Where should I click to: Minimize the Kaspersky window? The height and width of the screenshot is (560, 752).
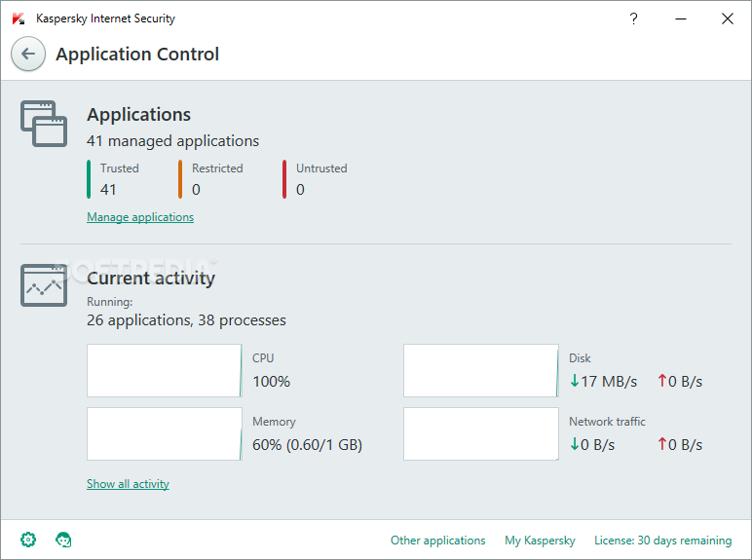click(x=681, y=19)
